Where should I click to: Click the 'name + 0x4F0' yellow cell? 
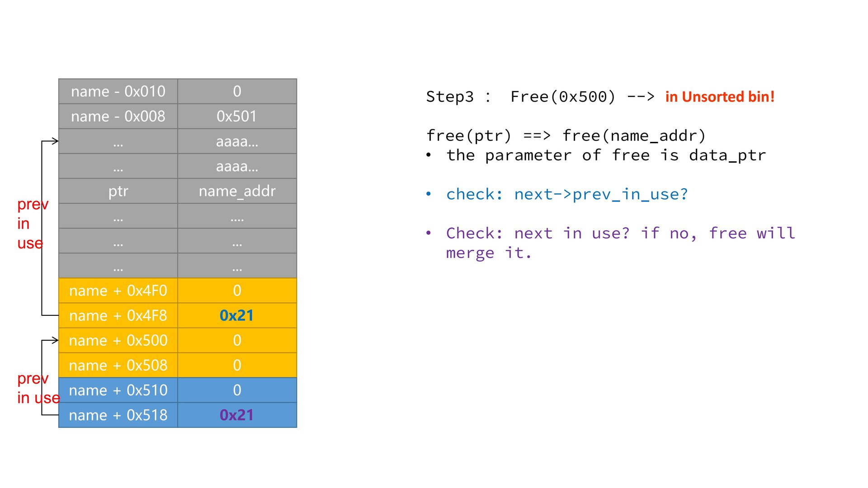(118, 291)
